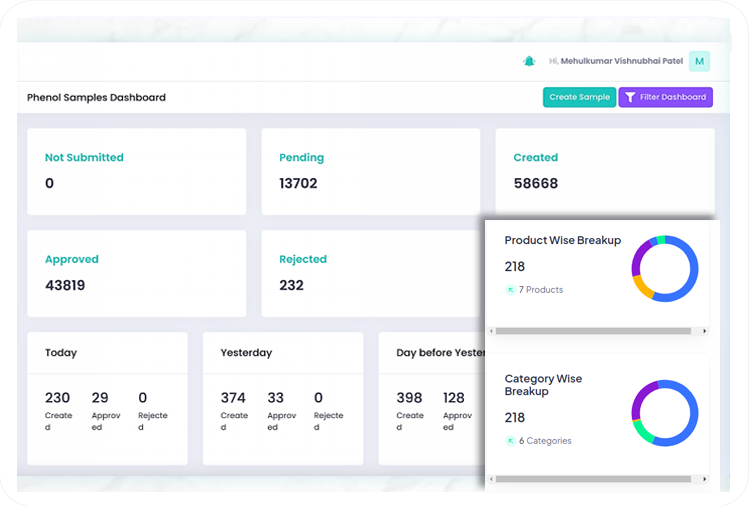
Task: Click the Category Wise Breakup horizontal scrollbar
Action: pos(595,479)
